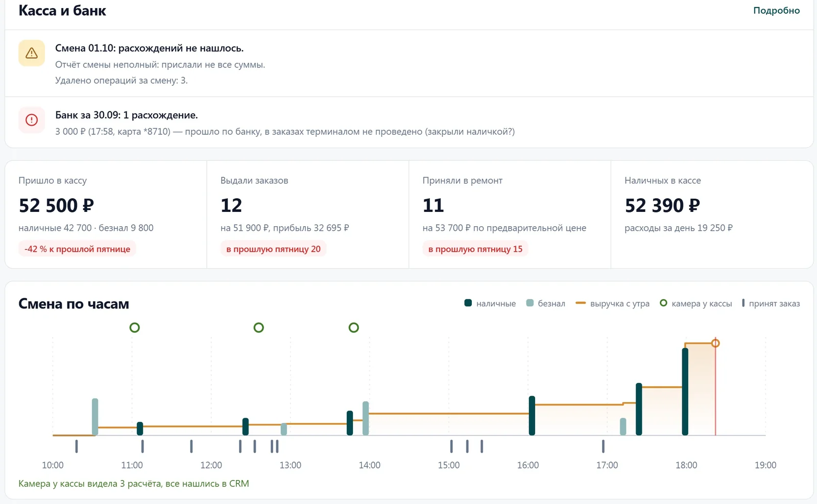This screenshot has width=817, height=504.
Task: Click the light безнал bar near 10:30
Action: tap(95, 417)
